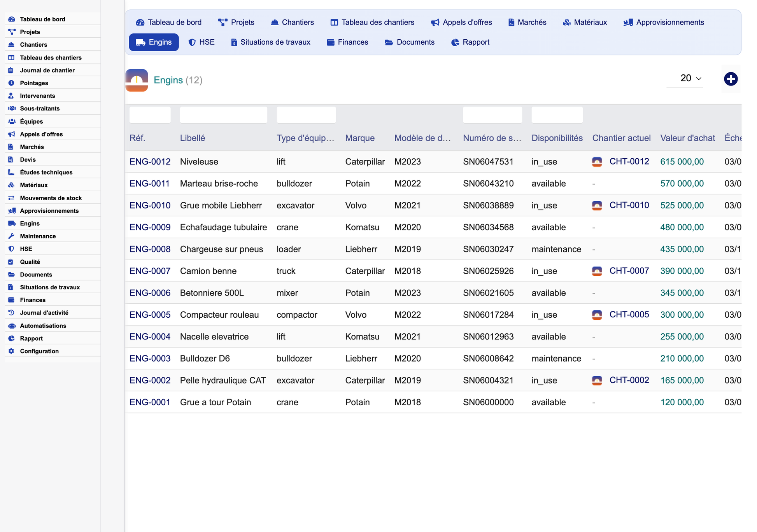Open chantier link CHT-0002
757x532 pixels.
coord(629,380)
